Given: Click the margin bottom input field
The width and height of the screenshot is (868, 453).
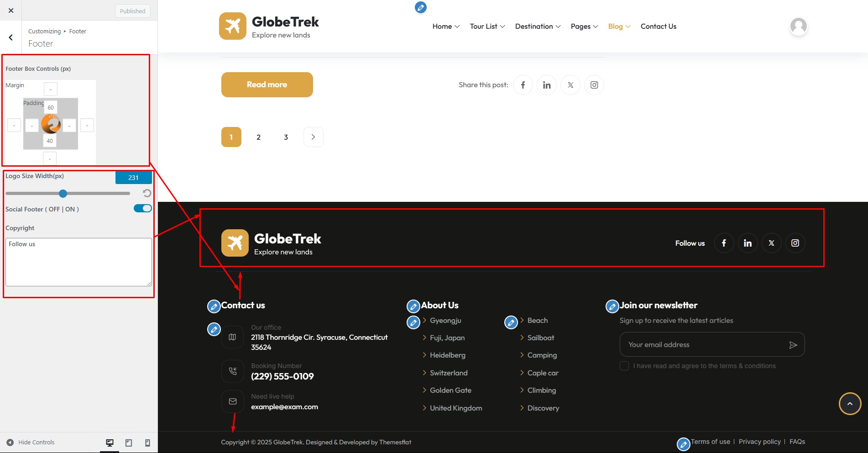Looking at the screenshot, I should pos(50,158).
